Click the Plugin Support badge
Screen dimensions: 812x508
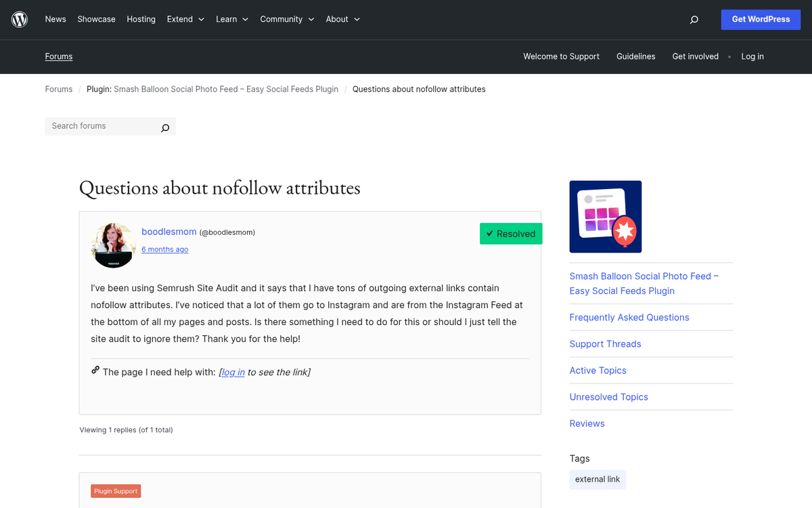[x=116, y=490]
